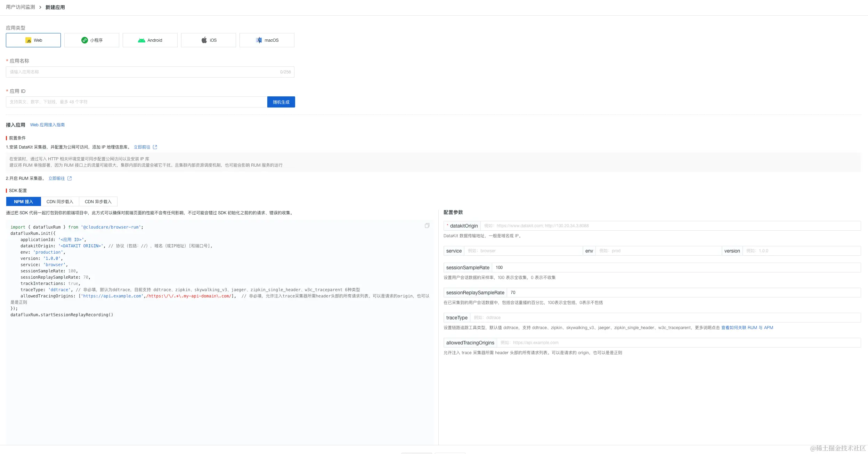Switch to CDN 同步载入 tab
The image size is (868, 454).
[60, 202]
